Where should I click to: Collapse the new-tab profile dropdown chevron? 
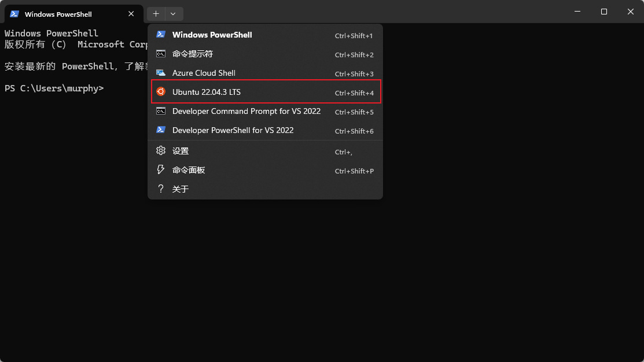point(173,14)
